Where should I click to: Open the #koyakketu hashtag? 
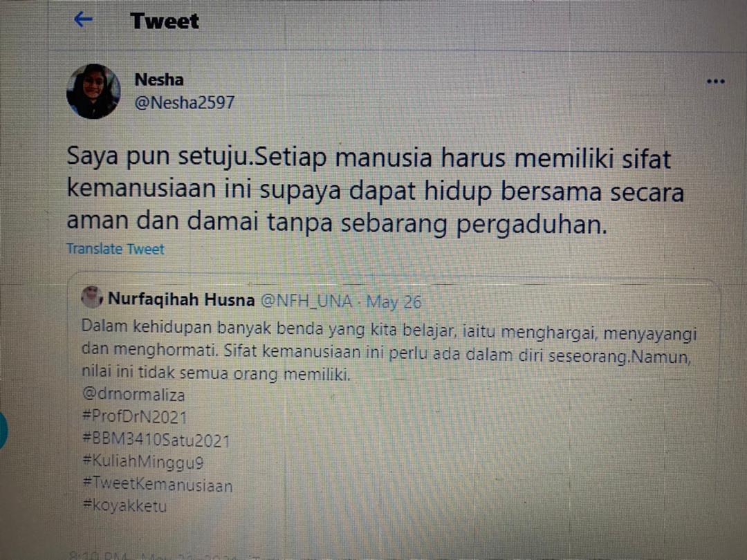124,505
